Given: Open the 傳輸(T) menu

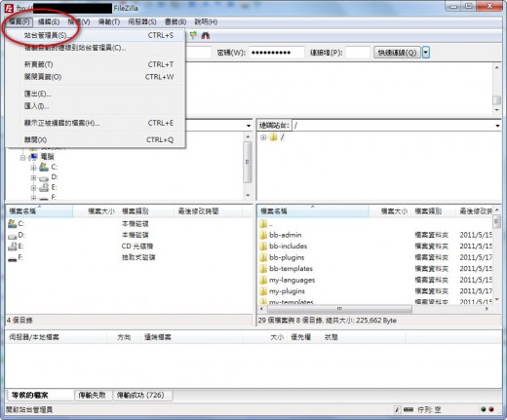Looking at the screenshot, I should (x=109, y=21).
